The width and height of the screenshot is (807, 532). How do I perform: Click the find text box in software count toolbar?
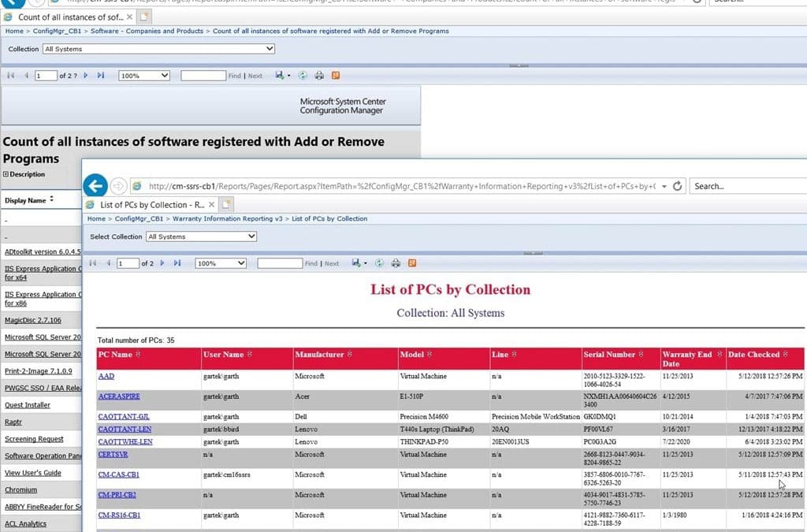pyautogui.click(x=203, y=76)
